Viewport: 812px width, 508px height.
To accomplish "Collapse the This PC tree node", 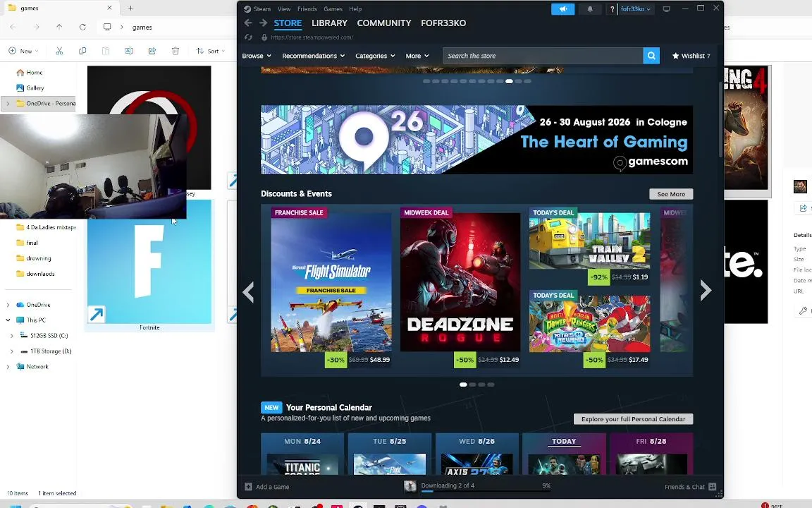I will point(8,320).
